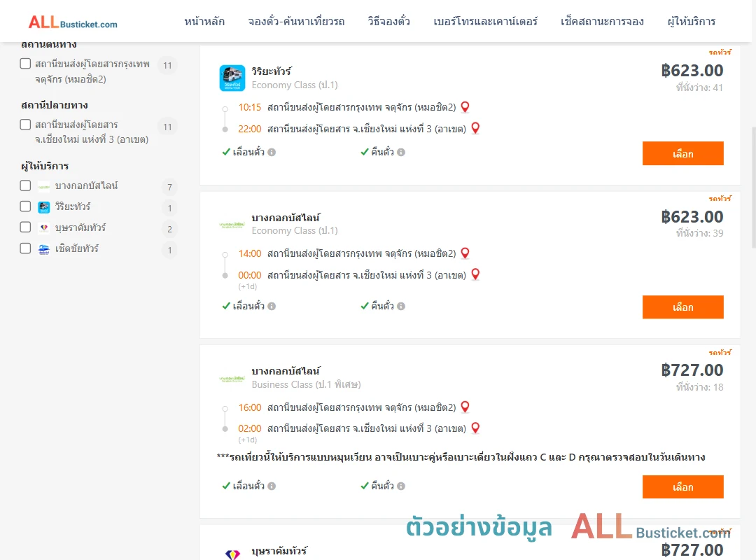
Task: Click เลื่อนตั๋ว info icon on 14:00 trip
Action: (272, 307)
